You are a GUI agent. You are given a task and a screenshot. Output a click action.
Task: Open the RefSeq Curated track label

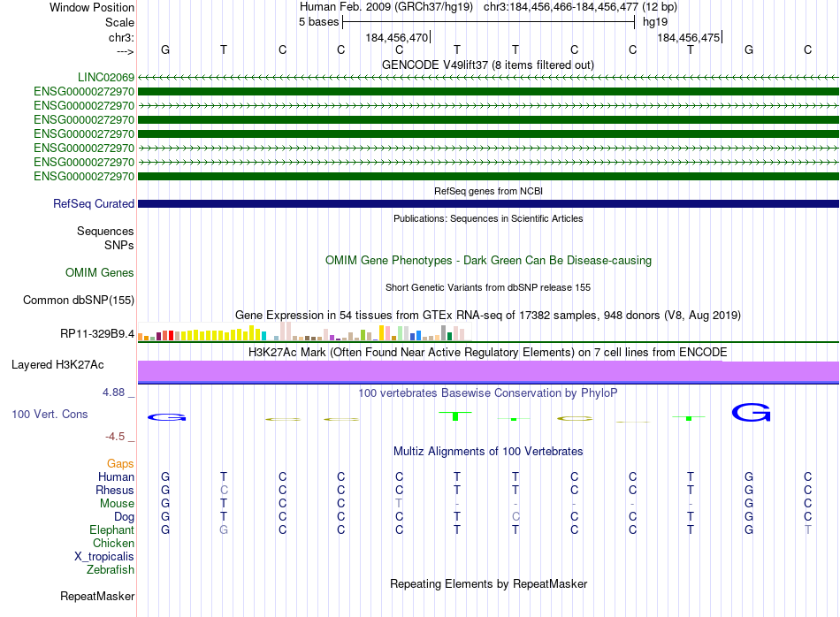coord(94,203)
